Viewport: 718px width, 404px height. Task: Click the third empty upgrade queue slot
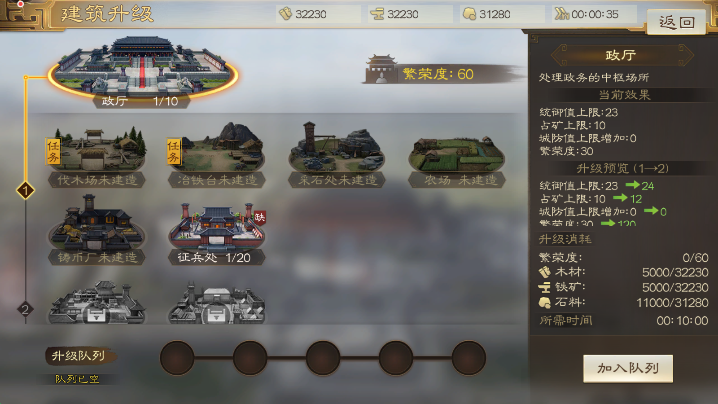point(323,358)
